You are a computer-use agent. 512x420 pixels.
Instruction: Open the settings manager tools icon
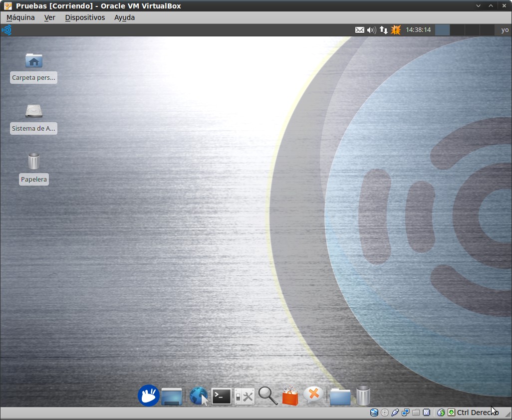pyautogui.click(x=245, y=397)
